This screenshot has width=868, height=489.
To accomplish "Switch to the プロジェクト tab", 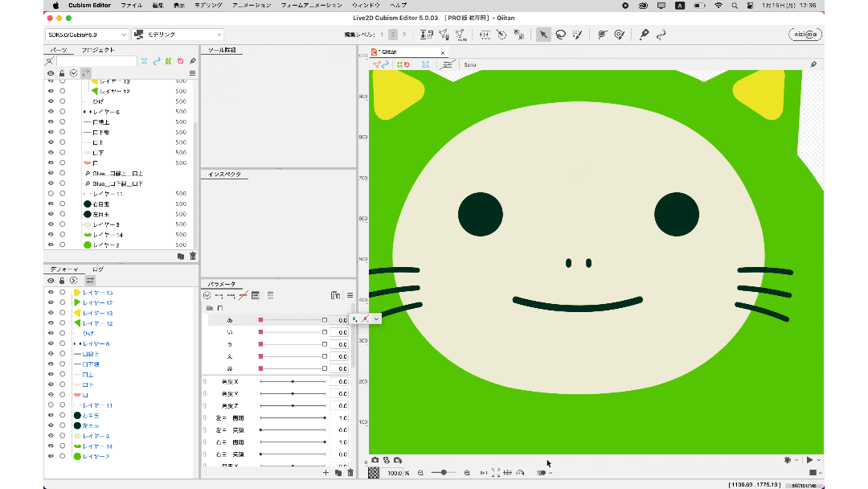I will [98, 50].
